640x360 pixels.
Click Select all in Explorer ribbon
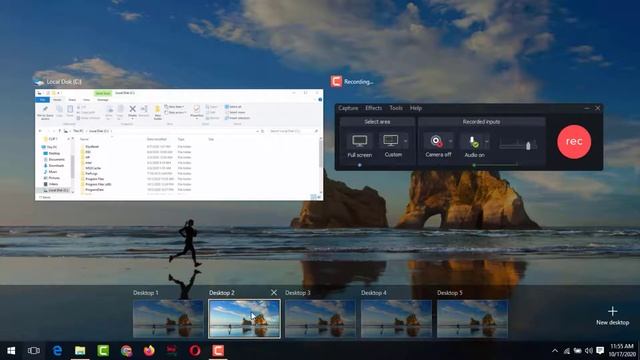[x=234, y=107]
